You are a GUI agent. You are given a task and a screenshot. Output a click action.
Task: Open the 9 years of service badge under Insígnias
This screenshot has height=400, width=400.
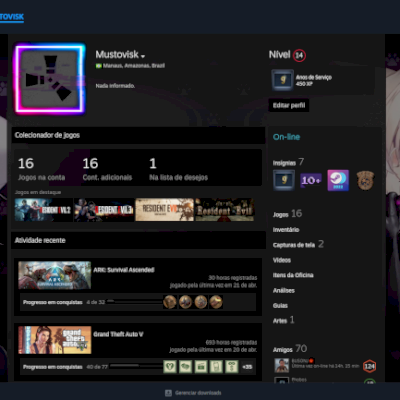284,180
